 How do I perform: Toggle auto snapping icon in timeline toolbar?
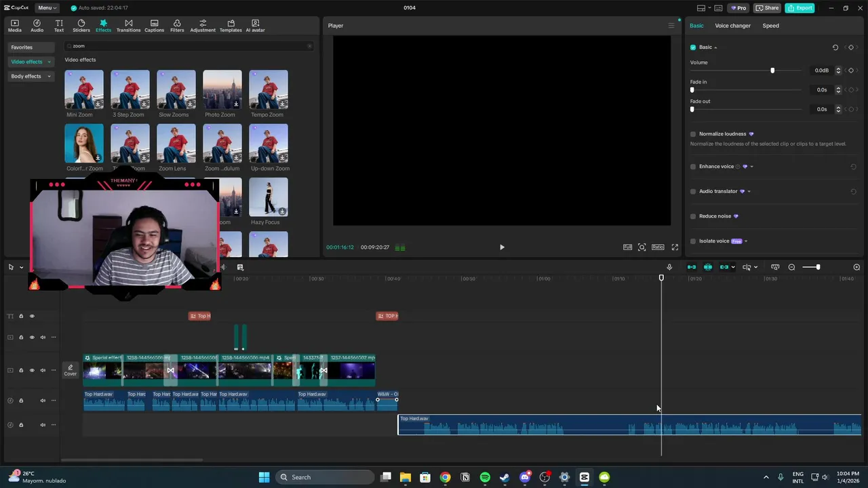coord(708,267)
